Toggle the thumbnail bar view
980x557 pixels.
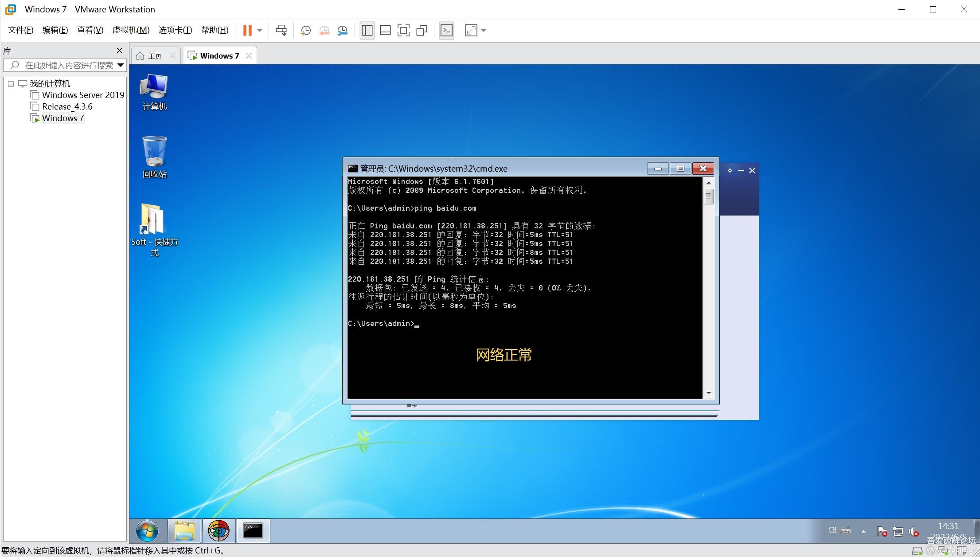pyautogui.click(x=385, y=30)
